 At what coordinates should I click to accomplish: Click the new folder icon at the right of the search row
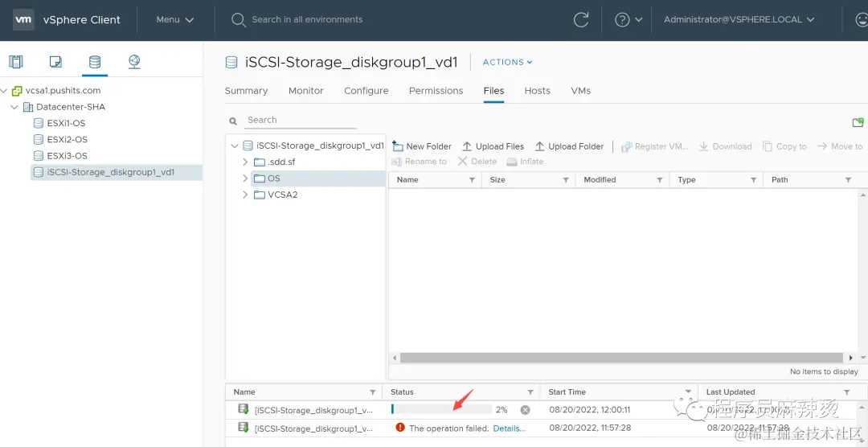[858, 122]
